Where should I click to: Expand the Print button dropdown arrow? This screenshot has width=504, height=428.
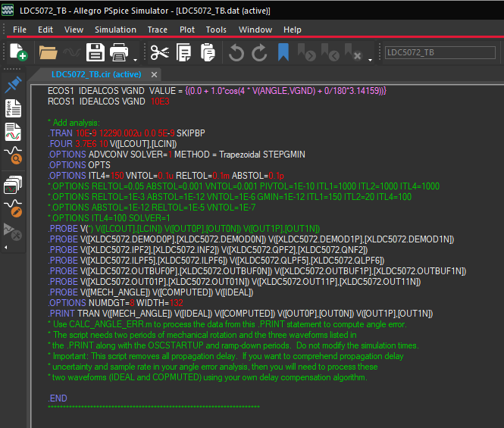click(135, 58)
